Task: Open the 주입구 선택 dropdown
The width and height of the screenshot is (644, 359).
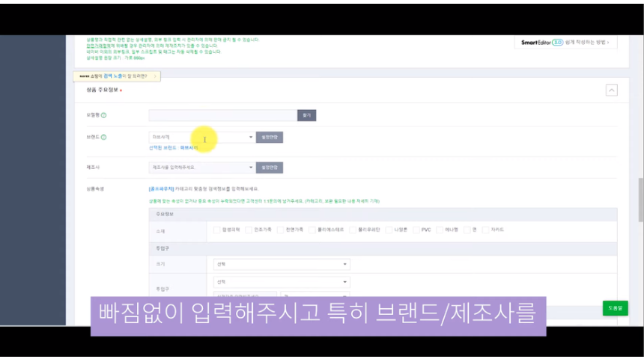Action: pos(282,282)
